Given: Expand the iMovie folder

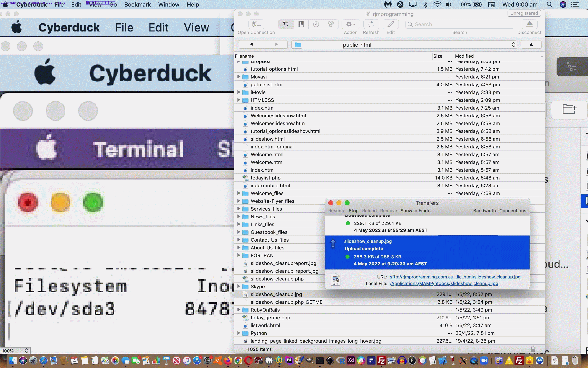Looking at the screenshot, I should pos(239,92).
